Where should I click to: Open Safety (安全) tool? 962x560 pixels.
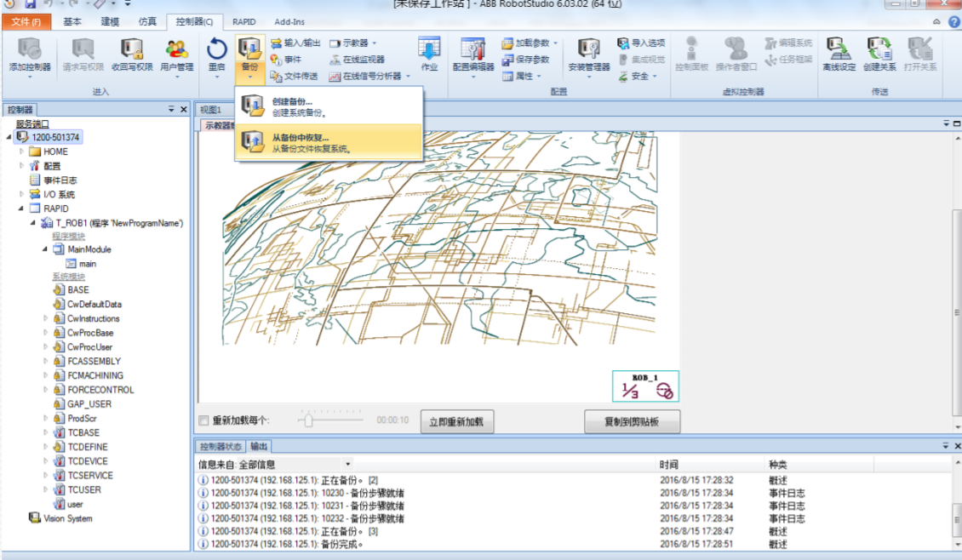(x=638, y=76)
